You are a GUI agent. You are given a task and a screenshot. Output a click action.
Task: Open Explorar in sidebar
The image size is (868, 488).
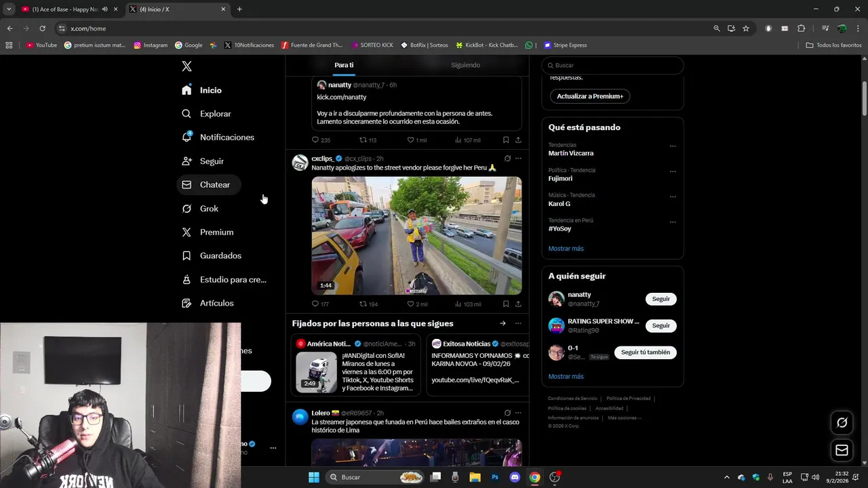tap(207, 114)
